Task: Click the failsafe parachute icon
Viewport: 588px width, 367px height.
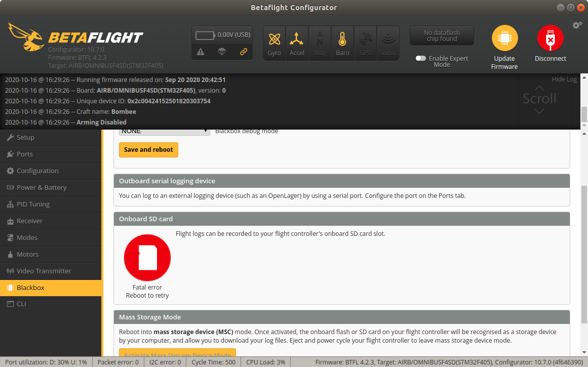Action: 222,52
